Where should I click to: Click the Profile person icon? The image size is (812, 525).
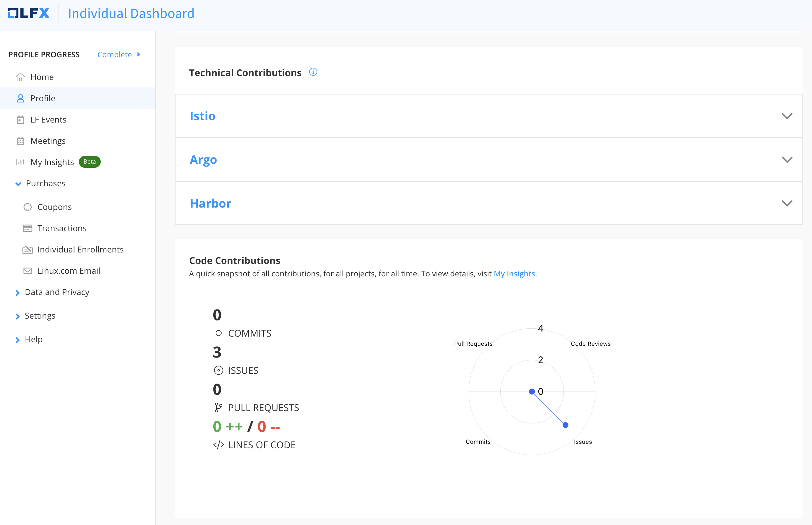[20, 99]
